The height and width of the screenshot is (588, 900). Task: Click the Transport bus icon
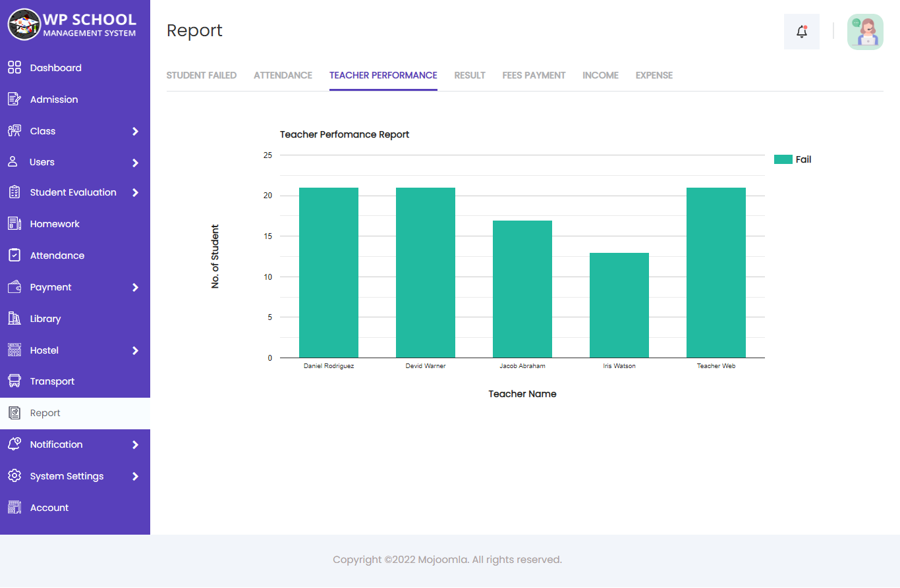pyautogui.click(x=14, y=381)
